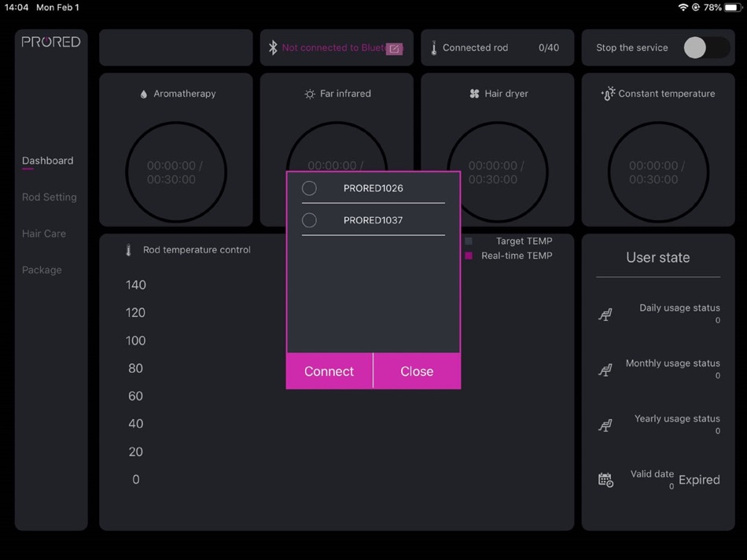Click the 'Real-time TEMP' legend text
The height and width of the screenshot is (560, 747).
(x=517, y=256)
